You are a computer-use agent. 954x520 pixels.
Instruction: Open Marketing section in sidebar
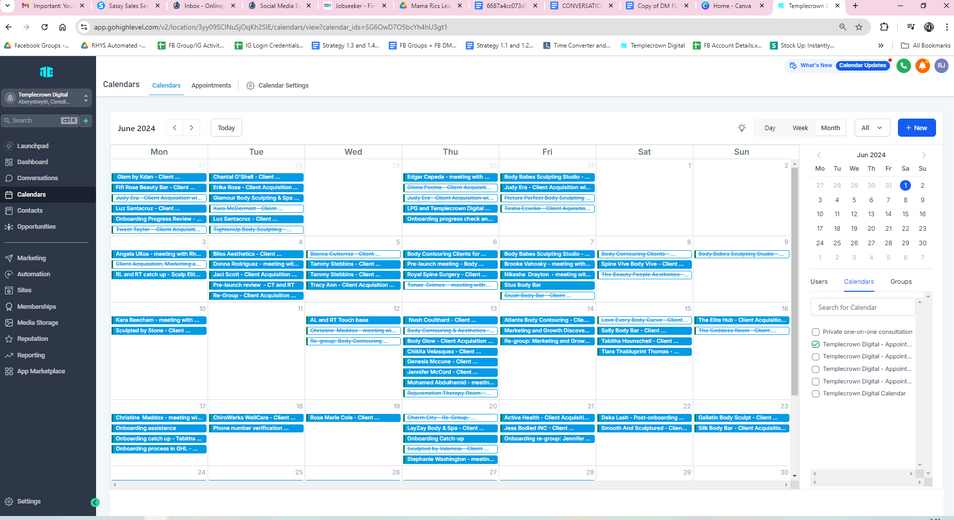pos(31,258)
